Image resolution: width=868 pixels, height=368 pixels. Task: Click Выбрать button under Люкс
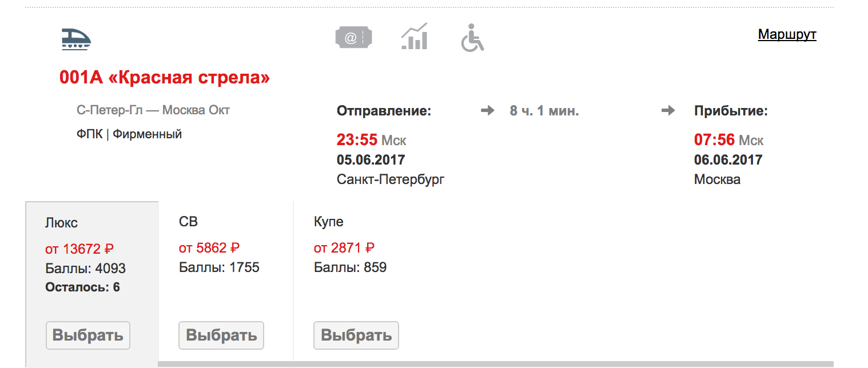click(x=88, y=335)
